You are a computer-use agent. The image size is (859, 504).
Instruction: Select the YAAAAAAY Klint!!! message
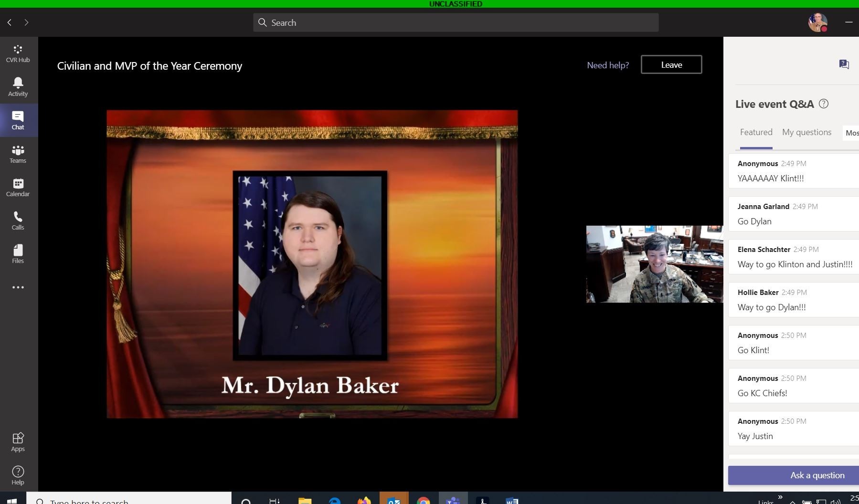(794, 171)
